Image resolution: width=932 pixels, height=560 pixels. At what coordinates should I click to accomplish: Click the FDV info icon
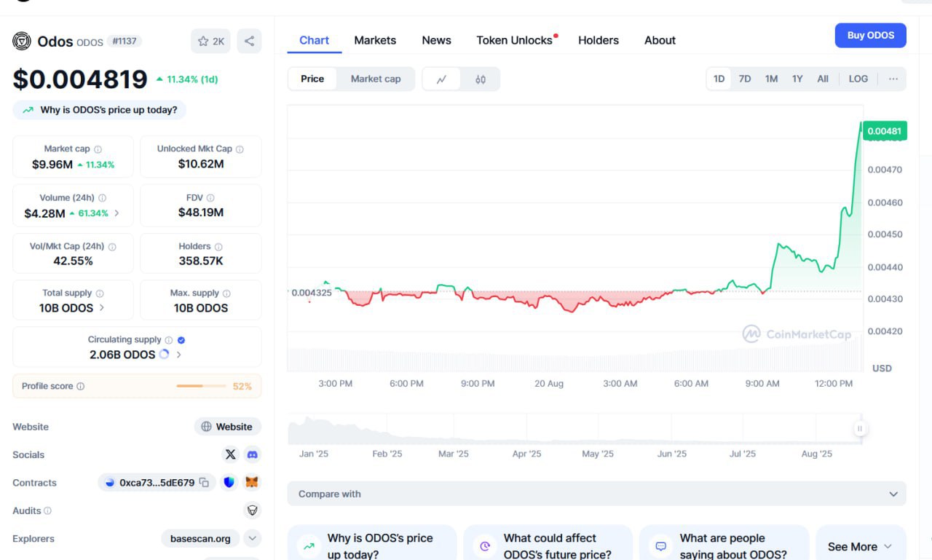(210, 198)
